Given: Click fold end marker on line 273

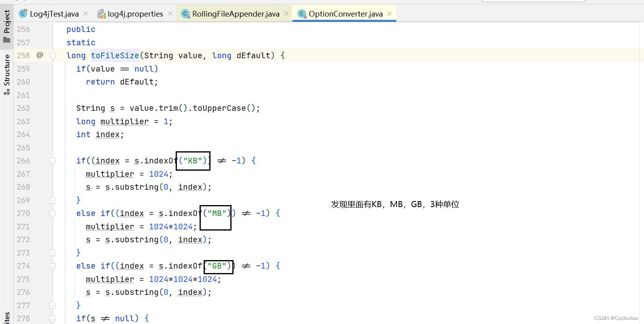Looking at the screenshot, I should [x=53, y=252].
